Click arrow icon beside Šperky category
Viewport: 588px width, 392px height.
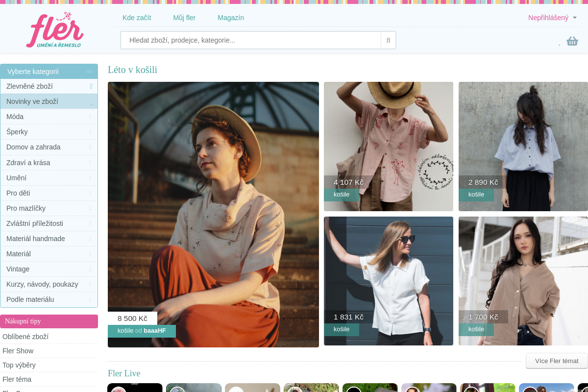pos(90,132)
